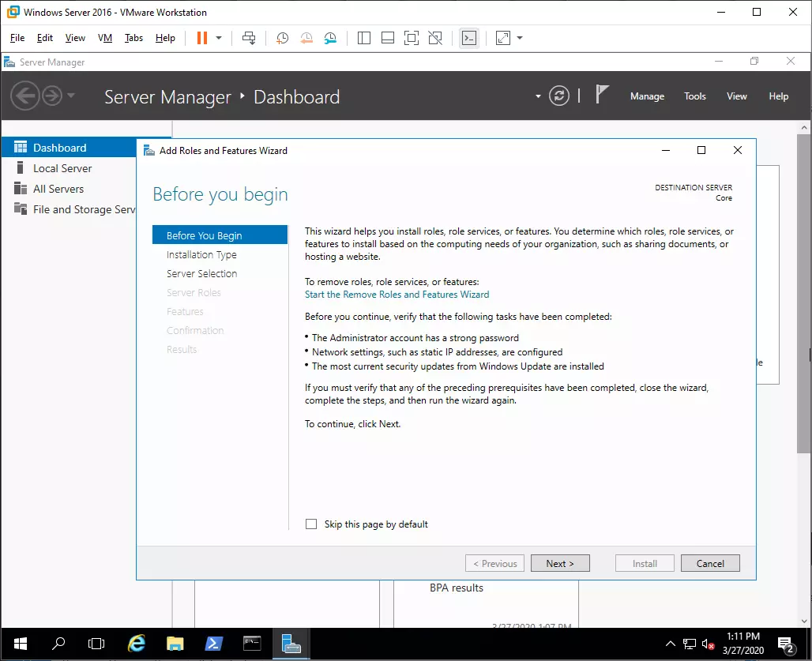Image resolution: width=812 pixels, height=661 pixels.
Task: Open File and Storage Services in sidebar
Action: point(69,209)
